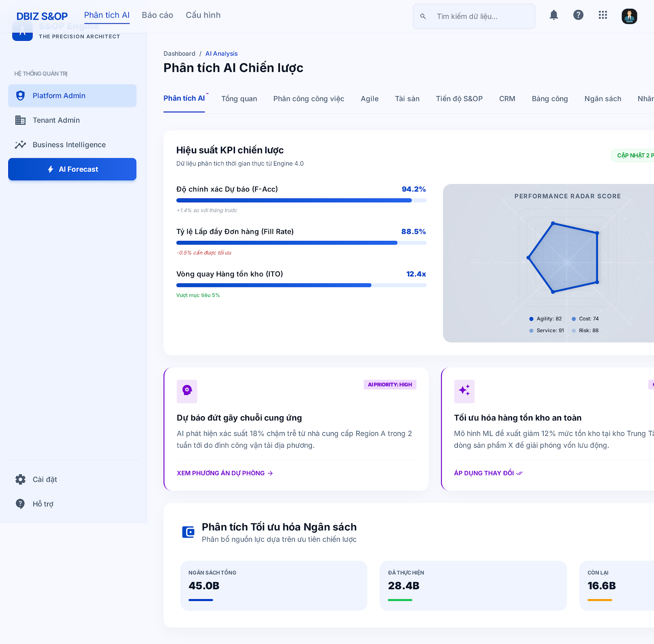The image size is (654, 644).
Task: Focus the Tìm kiếm dữ liệu search field
Action: [x=474, y=16]
